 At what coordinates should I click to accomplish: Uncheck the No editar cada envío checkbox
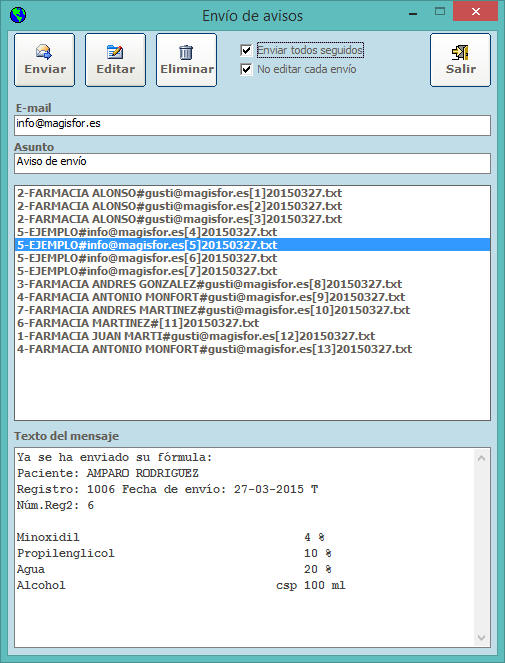point(246,69)
